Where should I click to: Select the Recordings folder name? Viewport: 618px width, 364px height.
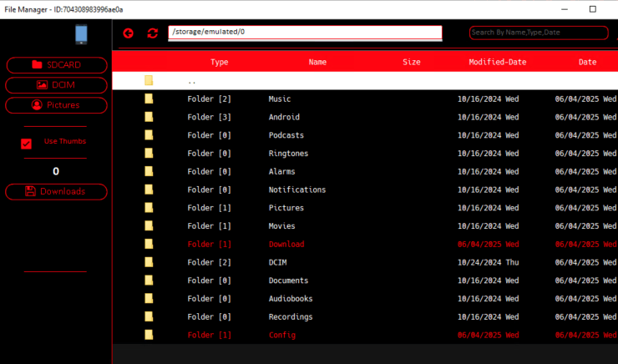(291, 316)
